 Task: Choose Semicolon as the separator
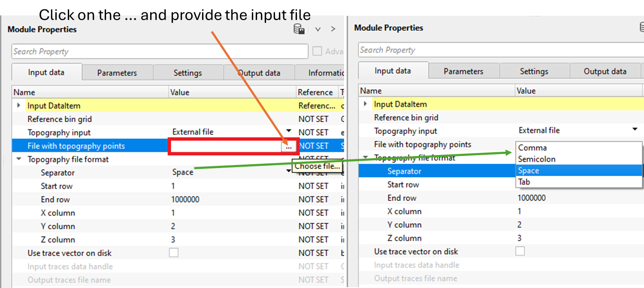pos(536,159)
